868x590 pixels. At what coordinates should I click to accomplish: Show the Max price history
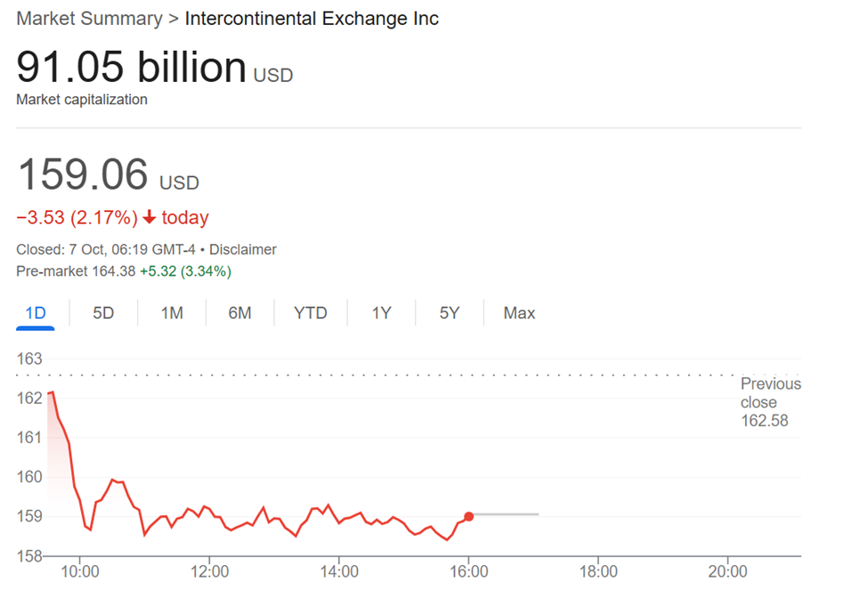[x=519, y=312]
